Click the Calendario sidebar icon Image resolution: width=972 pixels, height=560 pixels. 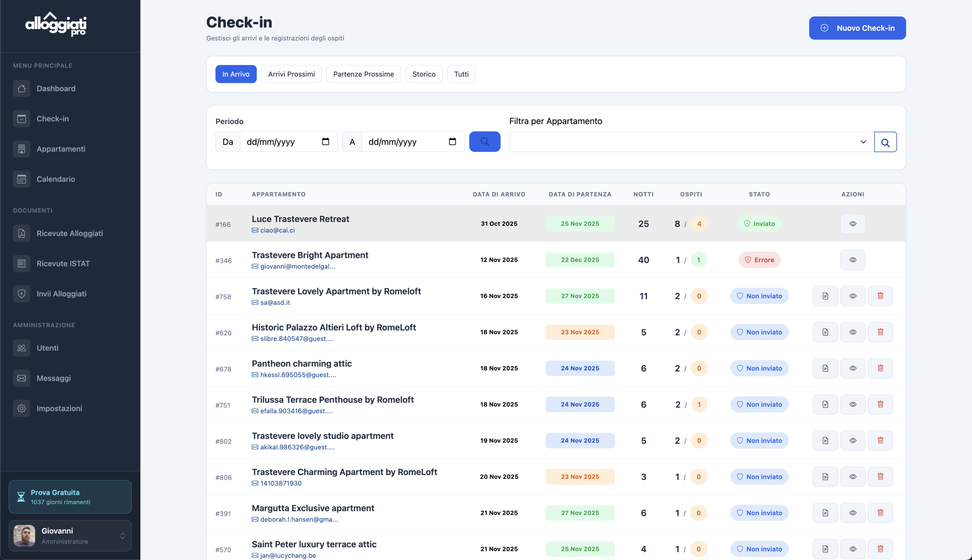click(22, 179)
